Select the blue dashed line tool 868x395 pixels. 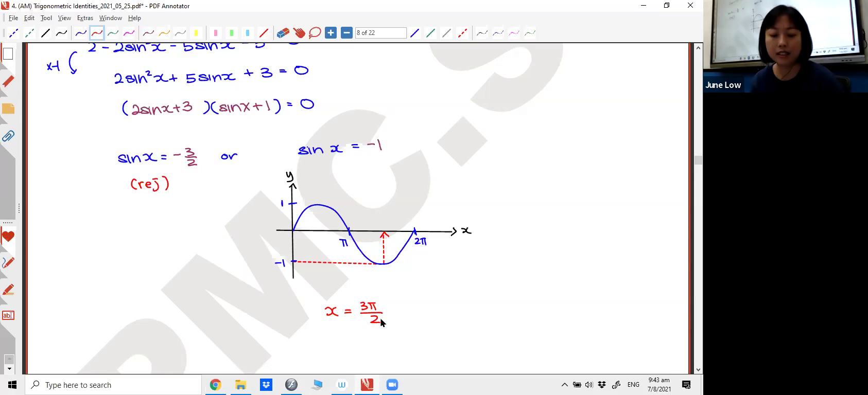point(13,33)
